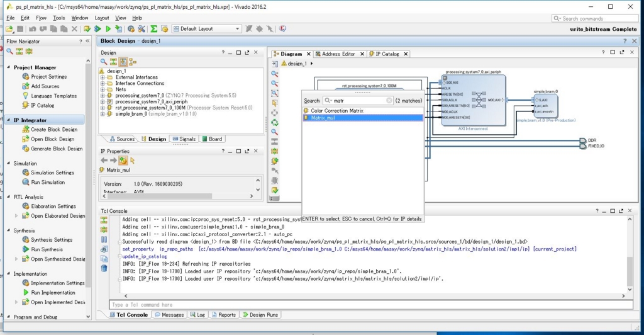Image resolution: width=644 pixels, height=335 pixels.
Task: Click the validate design checkmark icon
Action: click(275, 190)
